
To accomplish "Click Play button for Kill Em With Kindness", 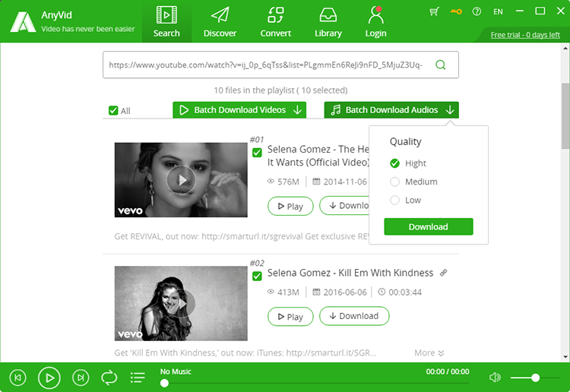I will pyautogui.click(x=290, y=317).
